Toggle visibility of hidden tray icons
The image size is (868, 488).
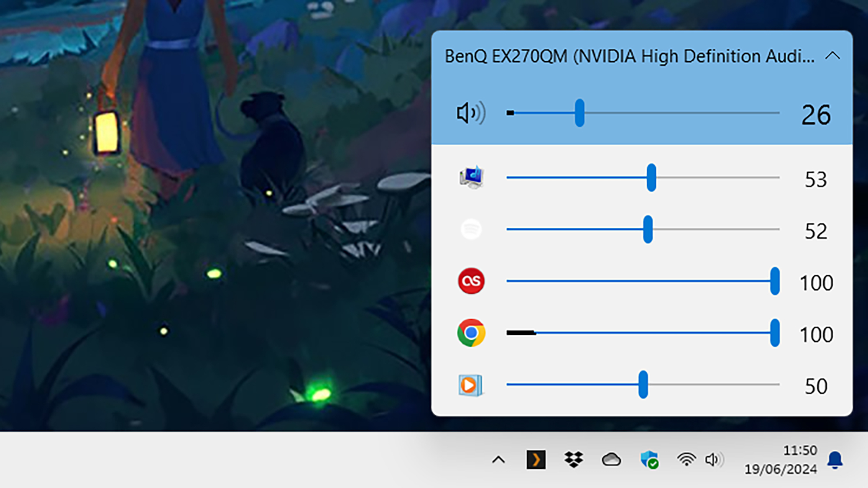[500, 460]
